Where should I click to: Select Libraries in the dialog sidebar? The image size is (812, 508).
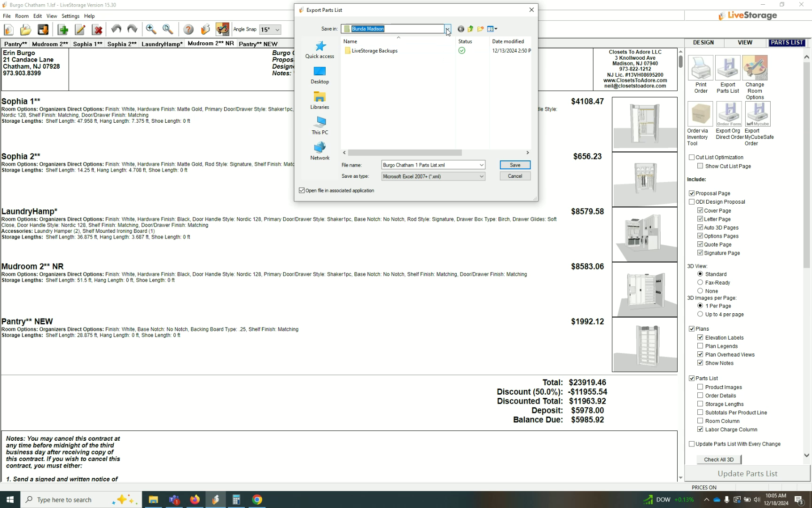click(320, 100)
